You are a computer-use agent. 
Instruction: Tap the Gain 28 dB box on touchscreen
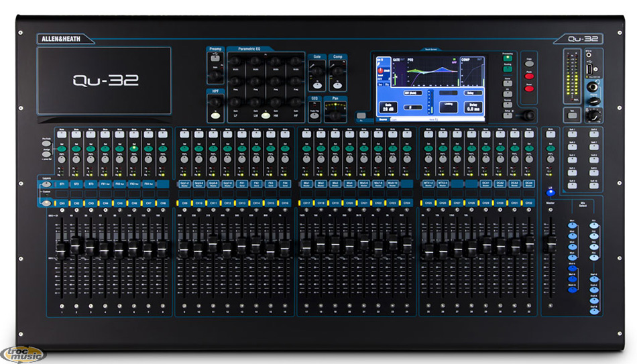388,106
